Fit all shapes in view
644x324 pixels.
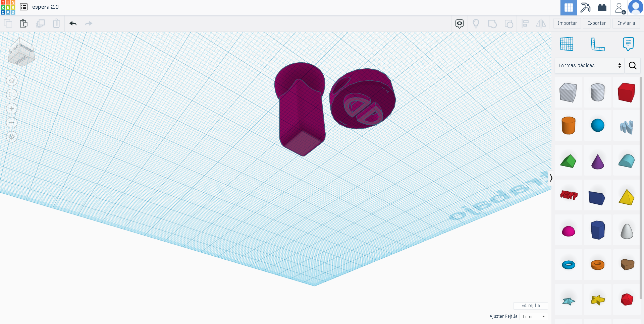12,94
